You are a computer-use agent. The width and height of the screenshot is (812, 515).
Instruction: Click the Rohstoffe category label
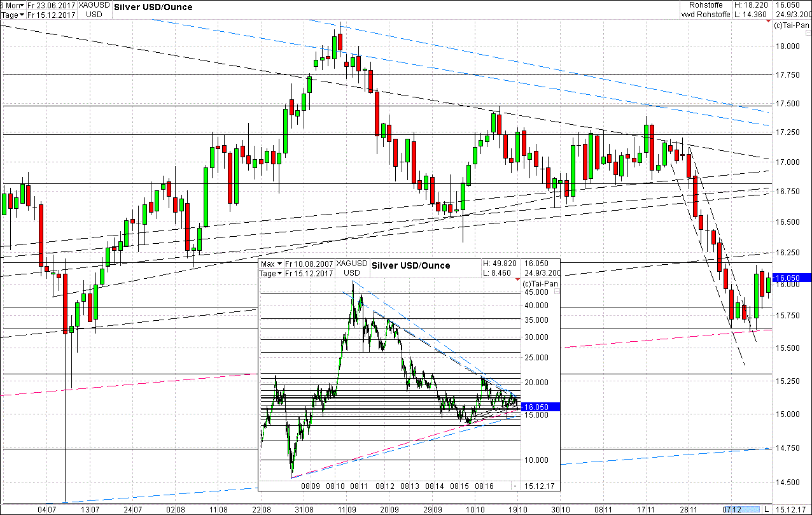click(707, 6)
